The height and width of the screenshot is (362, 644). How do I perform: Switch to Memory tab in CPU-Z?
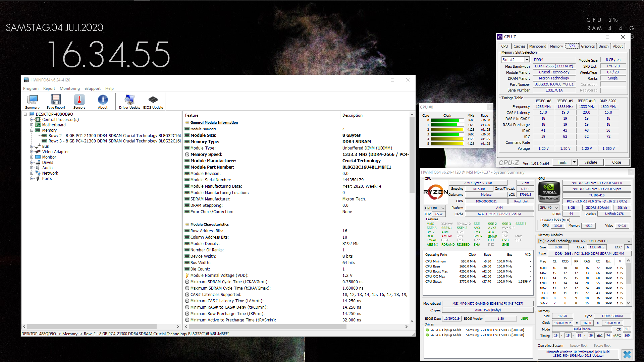point(556,46)
